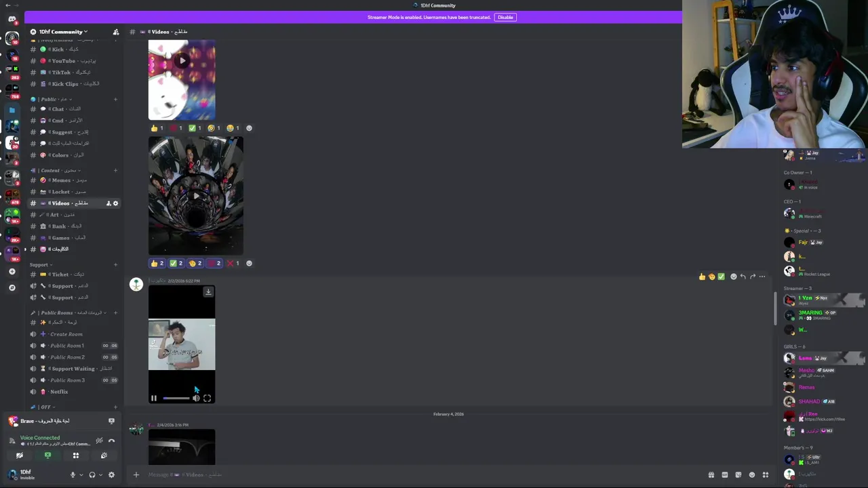This screenshot has width=868, height=488.
Task: Click Voice Connected status text
Action: coord(40,438)
